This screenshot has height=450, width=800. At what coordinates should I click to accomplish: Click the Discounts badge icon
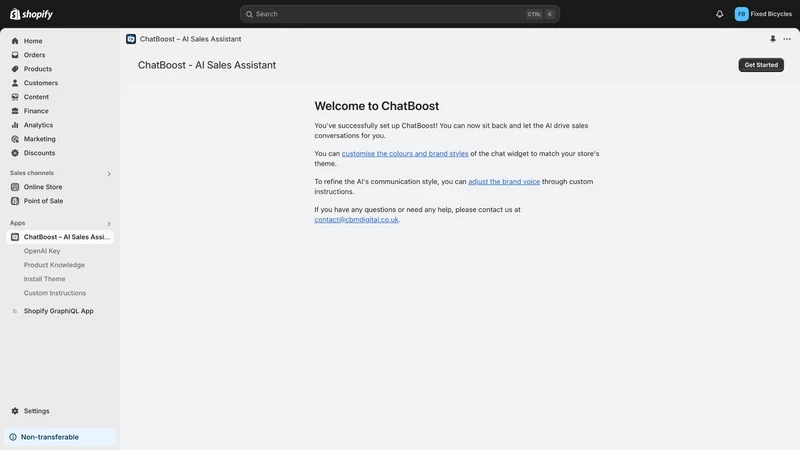[15, 153]
